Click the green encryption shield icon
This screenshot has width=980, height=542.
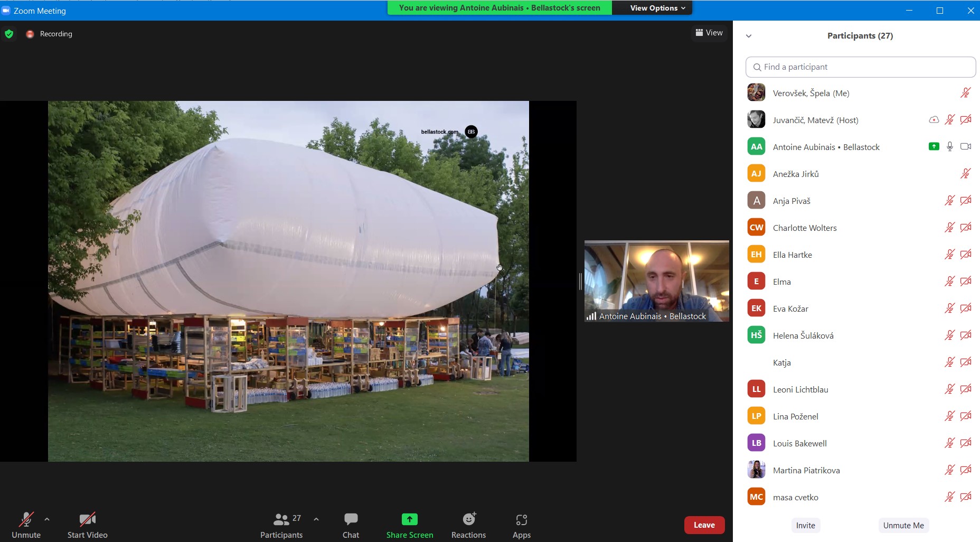pos(9,34)
